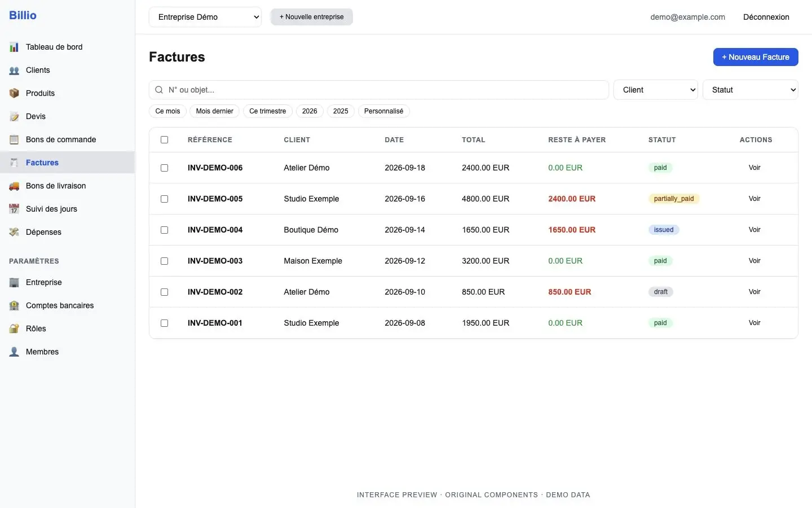Open the Client filter dropdown
Image resolution: width=812 pixels, height=508 pixels.
[656, 90]
